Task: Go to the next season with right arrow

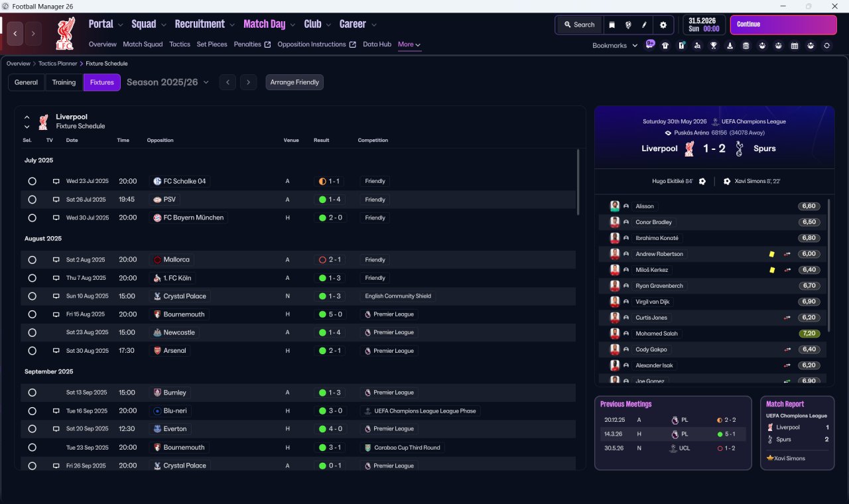Action: (248, 82)
